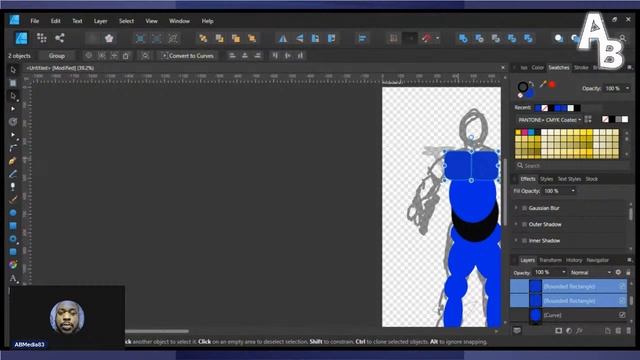Open the Layer menu

[x=100, y=21]
